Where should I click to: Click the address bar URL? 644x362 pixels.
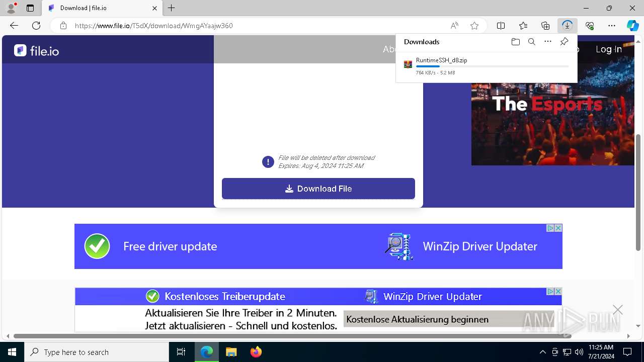pyautogui.click(x=153, y=26)
